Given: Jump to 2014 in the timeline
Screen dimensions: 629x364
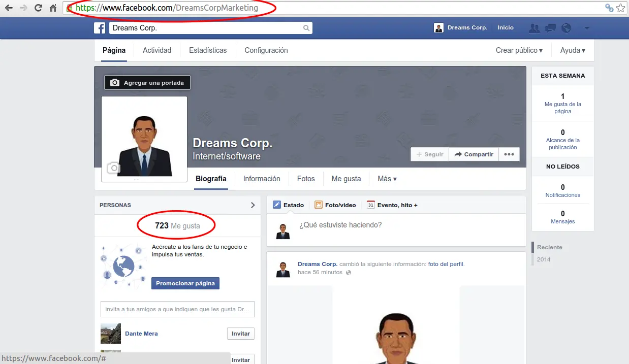Looking at the screenshot, I should pyautogui.click(x=544, y=259).
